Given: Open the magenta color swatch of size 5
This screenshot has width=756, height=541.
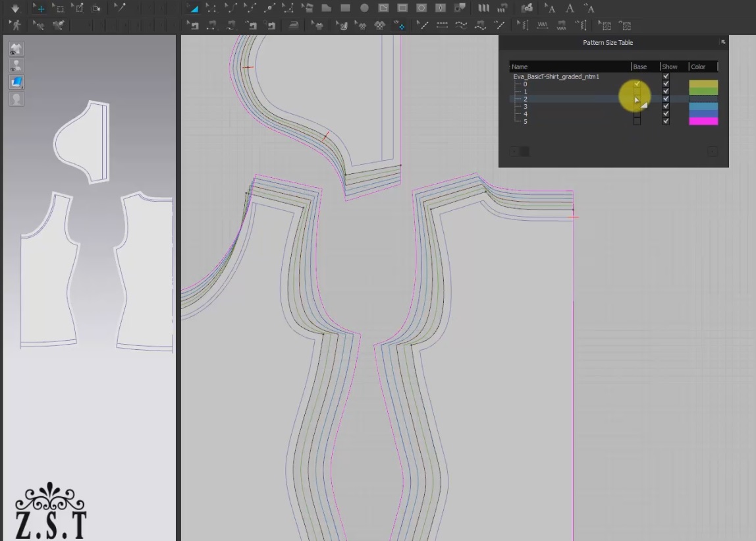Looking at the screenshot, I should click(703, 121).
